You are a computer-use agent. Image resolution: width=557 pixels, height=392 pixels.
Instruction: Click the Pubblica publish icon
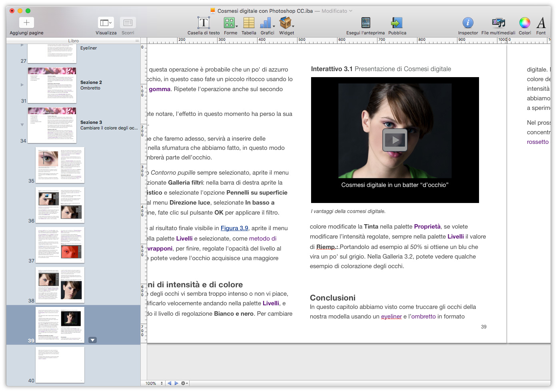(397, 23)
